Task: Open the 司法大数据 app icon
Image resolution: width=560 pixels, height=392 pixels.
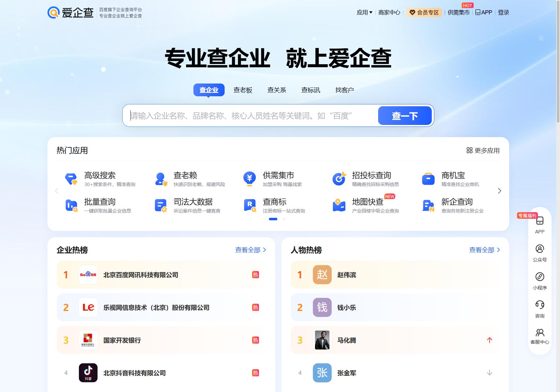Action: point(161,206)
